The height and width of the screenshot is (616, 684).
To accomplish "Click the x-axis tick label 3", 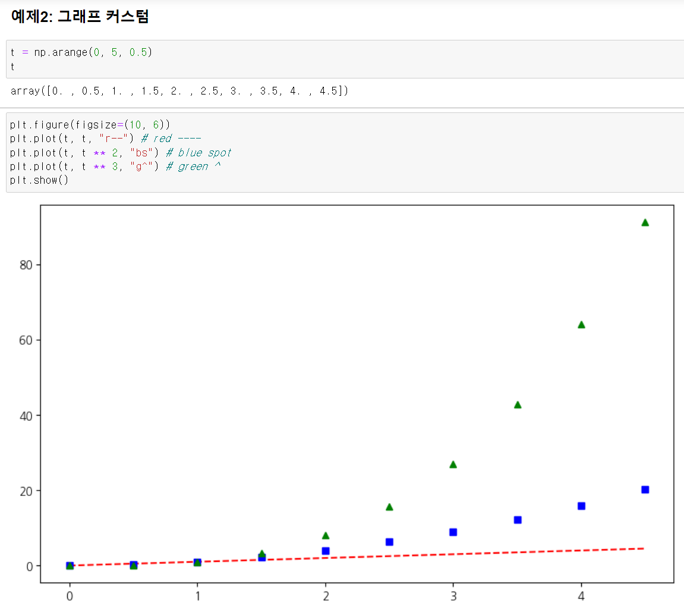I will click(x=453, y=596).
